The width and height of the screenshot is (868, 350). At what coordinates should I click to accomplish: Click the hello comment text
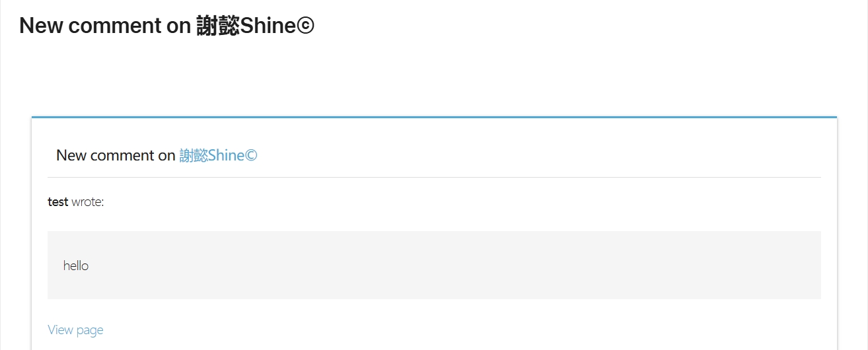click(x=76, y=266)
